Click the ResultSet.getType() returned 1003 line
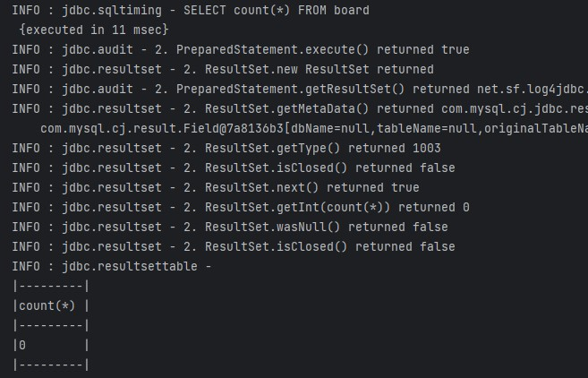 226,149
